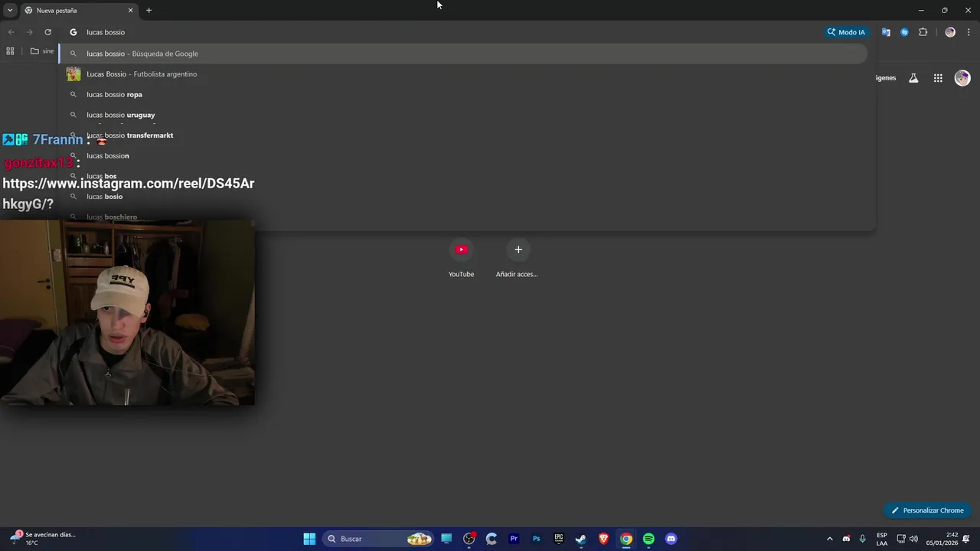Open the volume speaker tray icon
Screen dimensions: 980x551
click(x=913, y=539)
